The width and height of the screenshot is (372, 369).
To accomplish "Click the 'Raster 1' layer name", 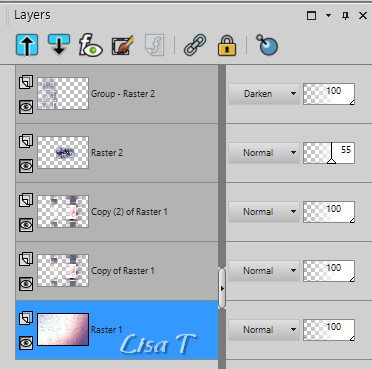I will 107,330.
